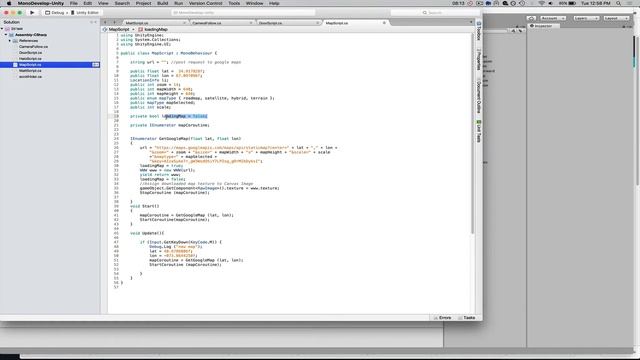The width and height of the screenshot is (640, 360).
Task: Open the View menu
Action: coord(103,3)
